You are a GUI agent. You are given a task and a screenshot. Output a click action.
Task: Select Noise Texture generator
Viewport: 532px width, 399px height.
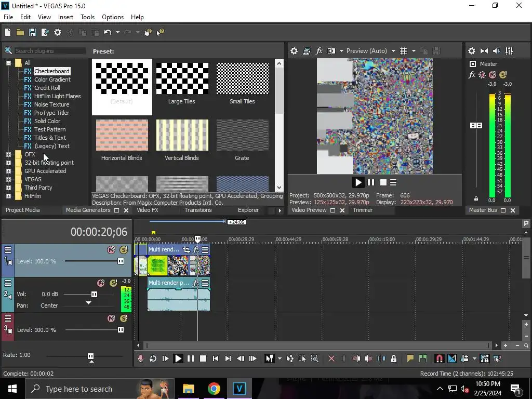51,104
